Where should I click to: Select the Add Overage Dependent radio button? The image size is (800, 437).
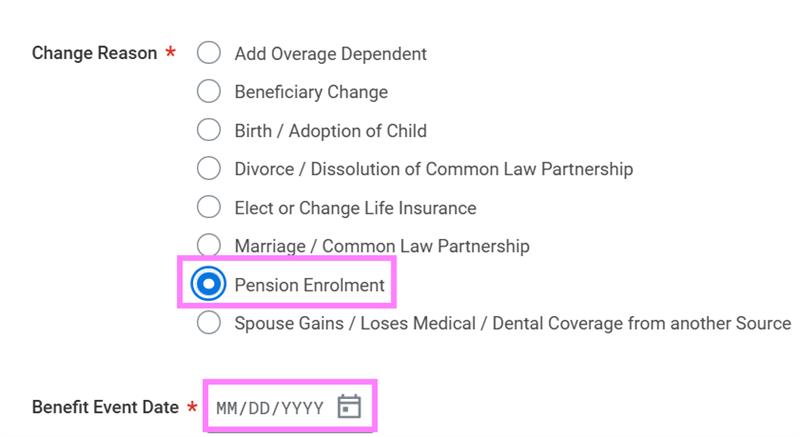click(x=208, y=54)
